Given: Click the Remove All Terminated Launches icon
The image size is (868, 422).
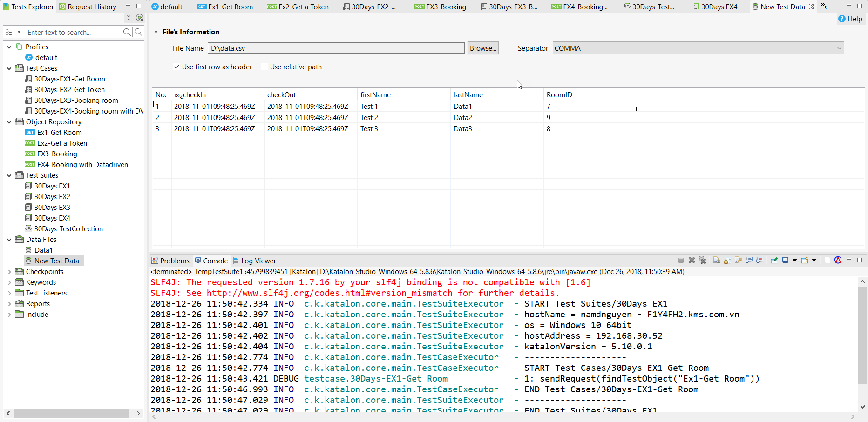Looking at the screenshot, I should (702, 261).
